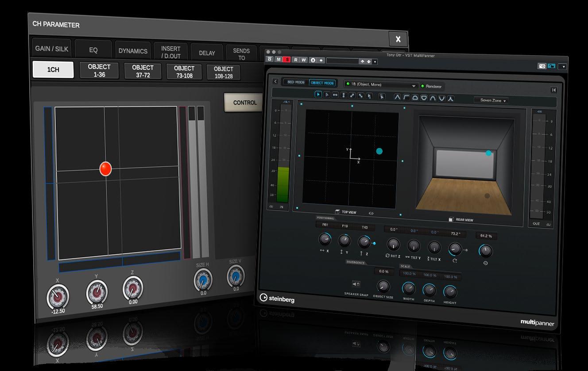Click the Width scale knob
This screenshot has height=371, width=588.
point(408,289)
